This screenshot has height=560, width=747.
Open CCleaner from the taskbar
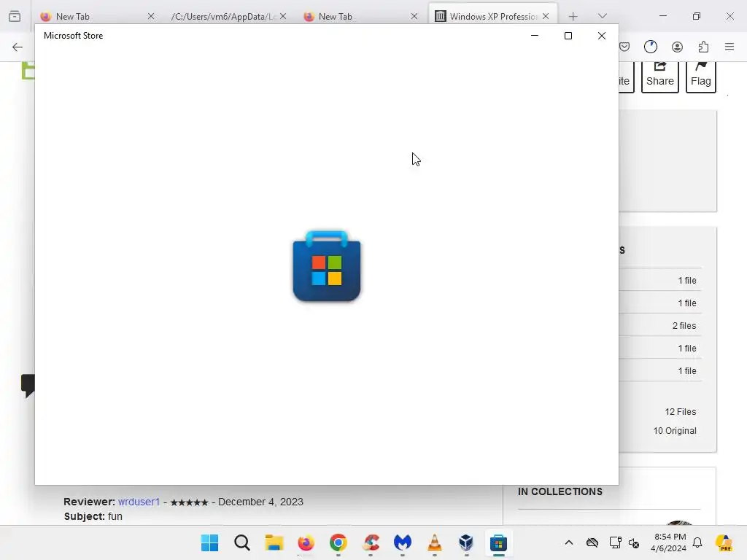click(x=371, y=542)
